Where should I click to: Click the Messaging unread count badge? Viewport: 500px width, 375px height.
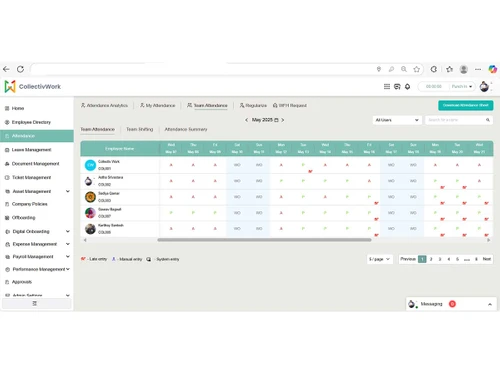(x=452, y=304)
